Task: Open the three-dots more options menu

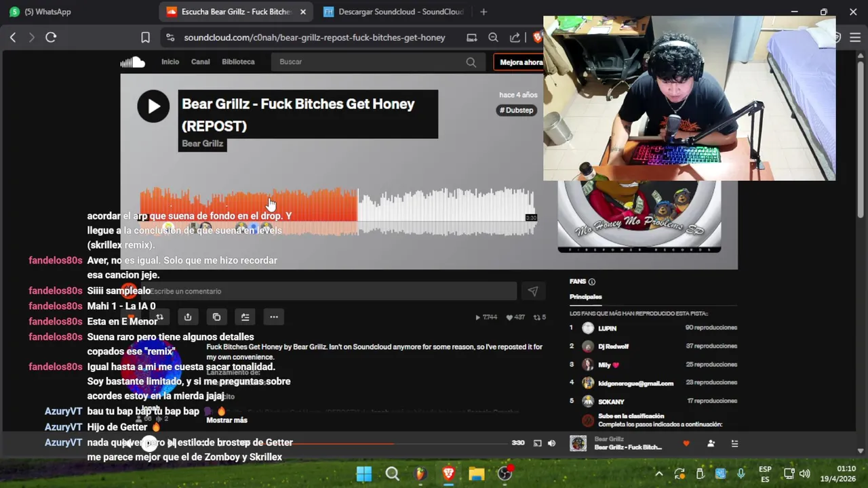Action: click(274, 317)
